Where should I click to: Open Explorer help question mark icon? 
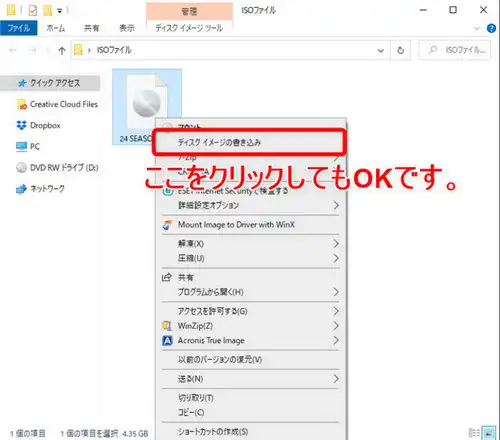491,28
